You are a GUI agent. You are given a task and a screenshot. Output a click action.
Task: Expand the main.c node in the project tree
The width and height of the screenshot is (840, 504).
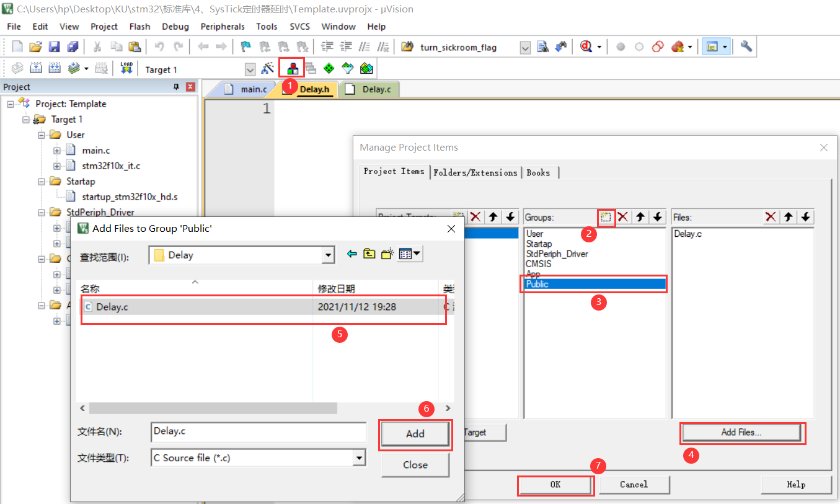click(x=57, y=150)
